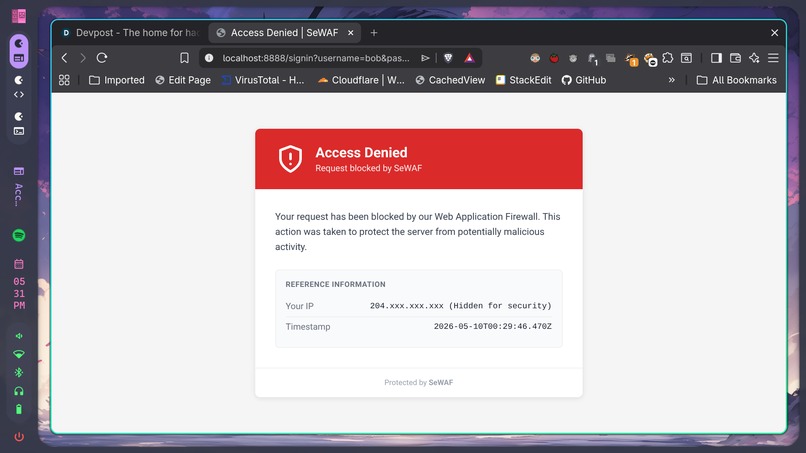Click the red power button icon
The width and height of the screenshot is (806, 453).
click(x=19, y=437)
